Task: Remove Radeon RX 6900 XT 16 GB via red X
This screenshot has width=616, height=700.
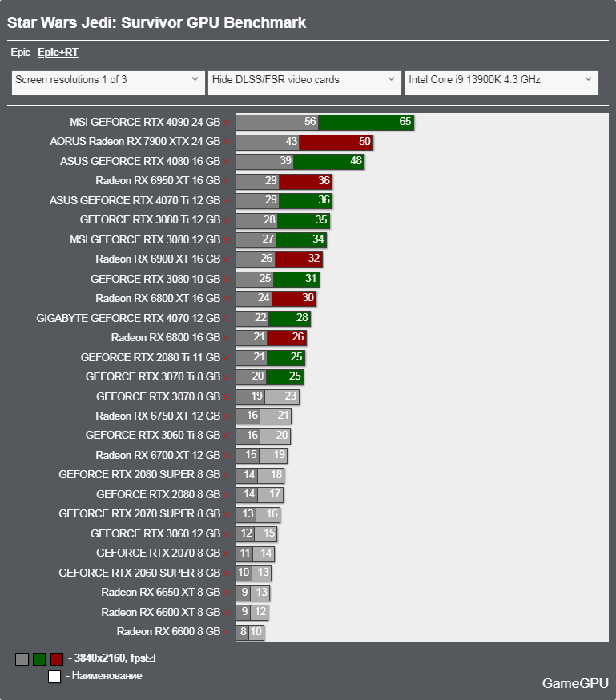Action: (x=227, y=259)
